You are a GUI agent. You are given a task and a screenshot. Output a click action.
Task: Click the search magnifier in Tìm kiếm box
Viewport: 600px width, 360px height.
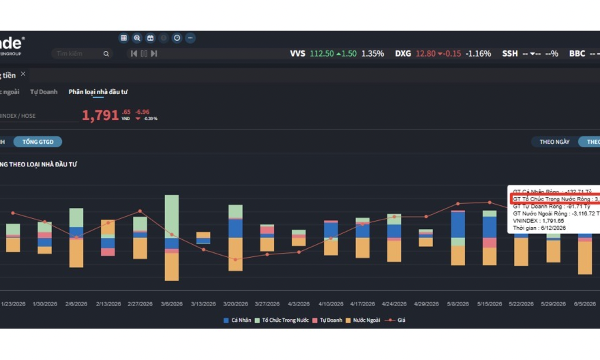tap(106, 54)
